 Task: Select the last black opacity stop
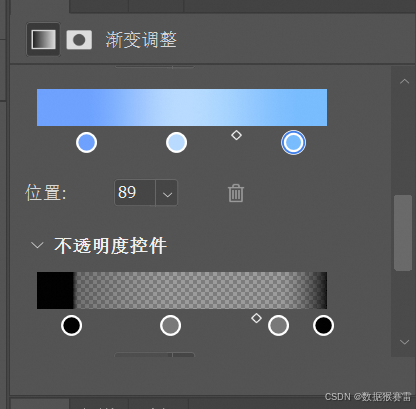323,325
